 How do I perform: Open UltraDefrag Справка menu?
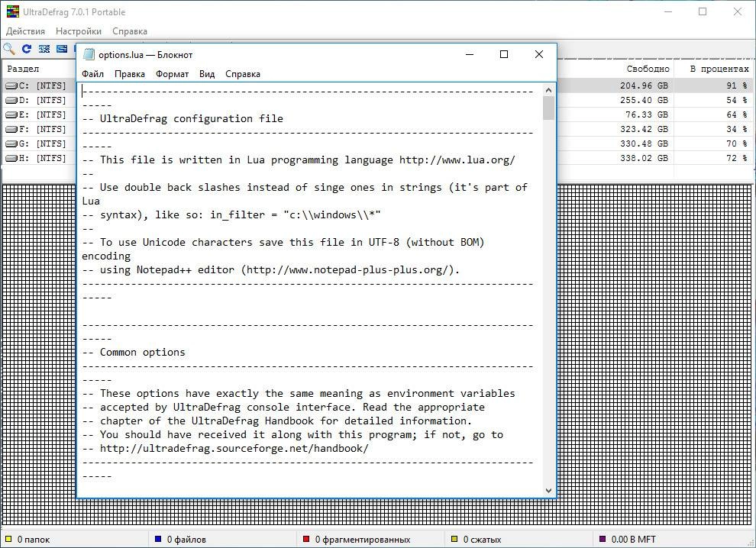[130, 31]
